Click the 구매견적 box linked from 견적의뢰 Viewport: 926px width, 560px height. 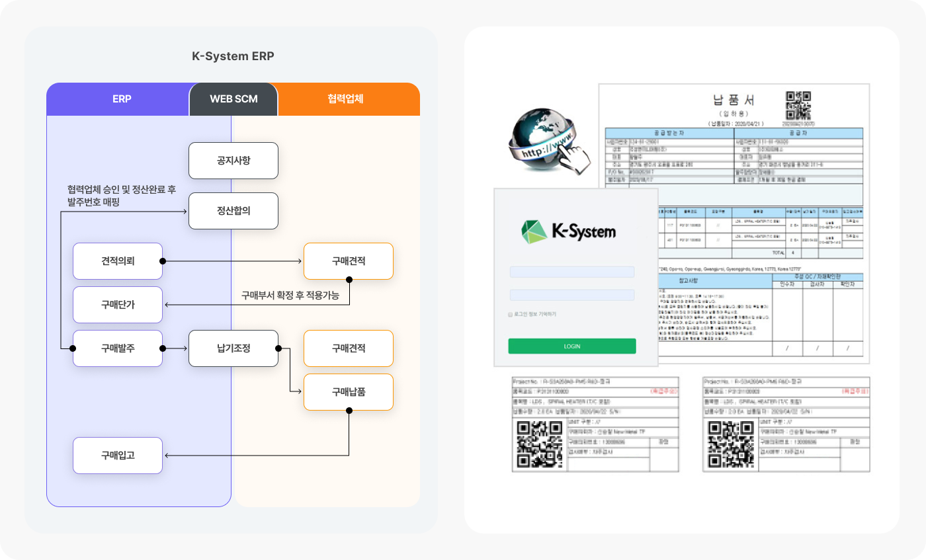(x=349, y=261)
